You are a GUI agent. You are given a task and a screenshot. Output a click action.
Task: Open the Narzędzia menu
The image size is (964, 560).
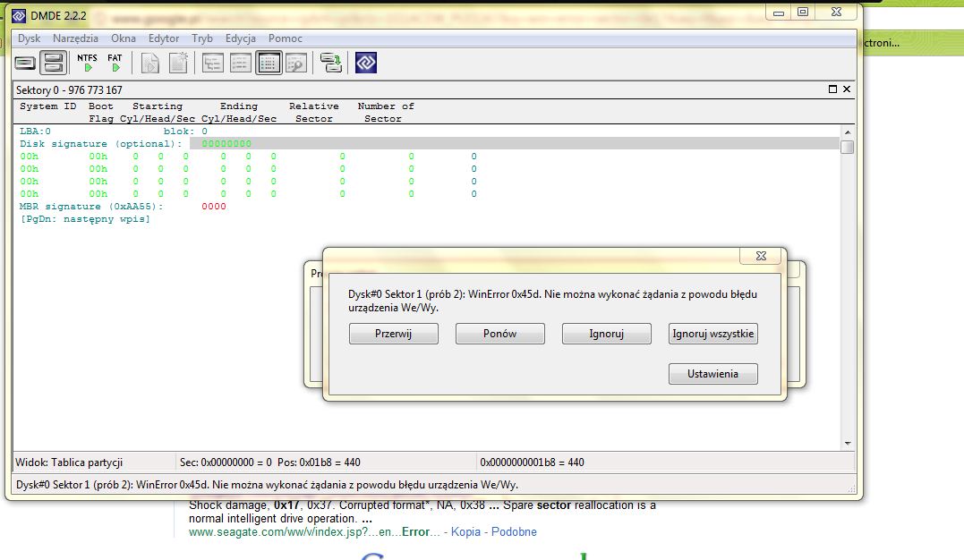[x=75, y=38]
